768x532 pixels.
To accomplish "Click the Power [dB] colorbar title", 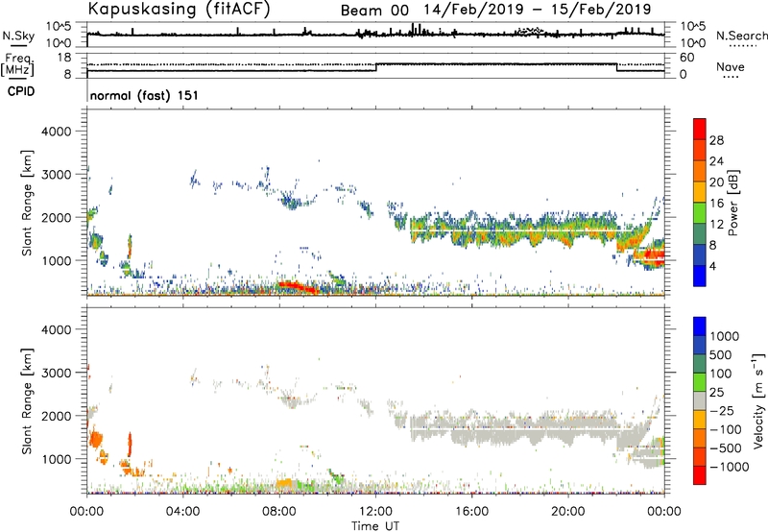I will pyautogui.click(x=733, y=203).
